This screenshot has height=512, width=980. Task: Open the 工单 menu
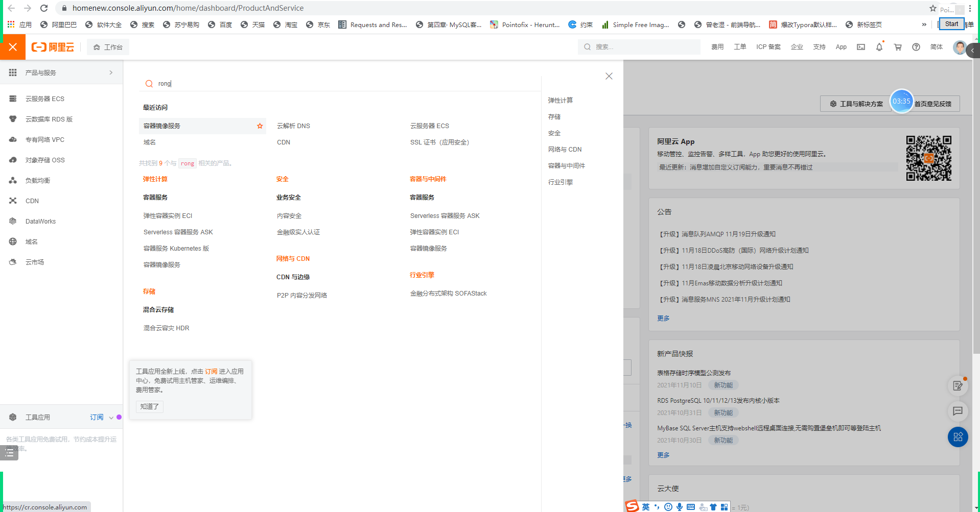coord(740,47)
